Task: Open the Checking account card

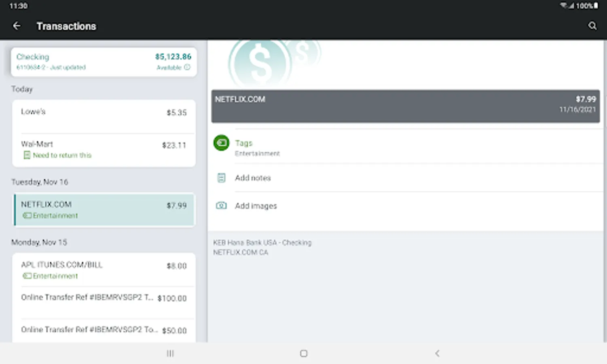Action: [x=104, y=62]
